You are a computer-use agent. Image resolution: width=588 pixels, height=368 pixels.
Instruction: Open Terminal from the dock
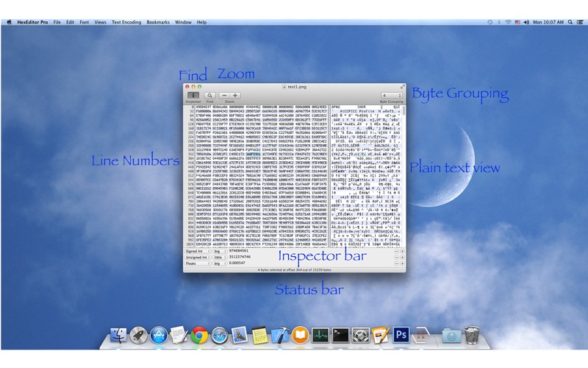[x=340, y=335]
